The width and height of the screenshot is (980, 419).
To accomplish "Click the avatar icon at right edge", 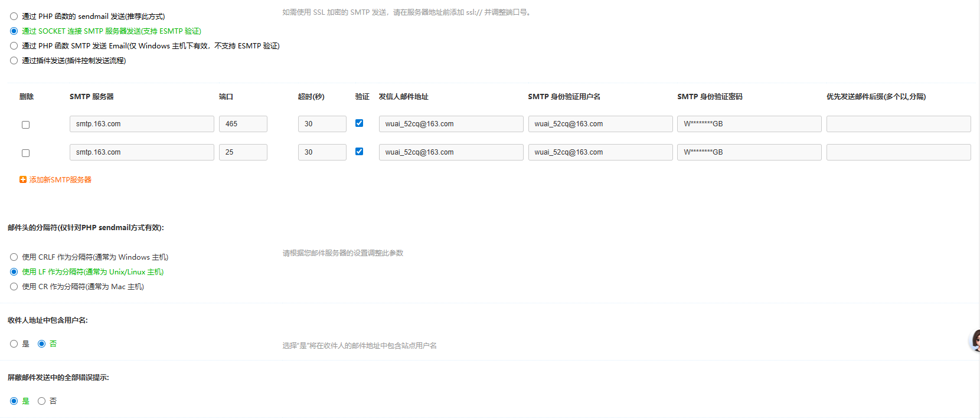I will pos(975,341).
